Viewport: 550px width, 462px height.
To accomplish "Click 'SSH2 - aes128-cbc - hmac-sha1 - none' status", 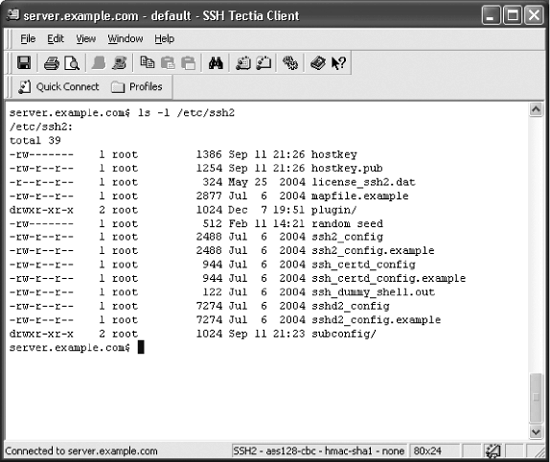I will coord(318,451).
